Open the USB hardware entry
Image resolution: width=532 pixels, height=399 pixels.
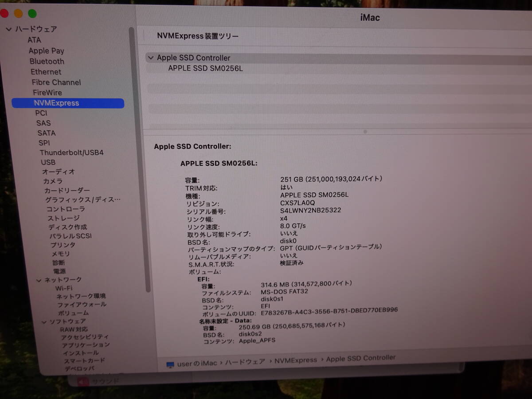(48, 162)
